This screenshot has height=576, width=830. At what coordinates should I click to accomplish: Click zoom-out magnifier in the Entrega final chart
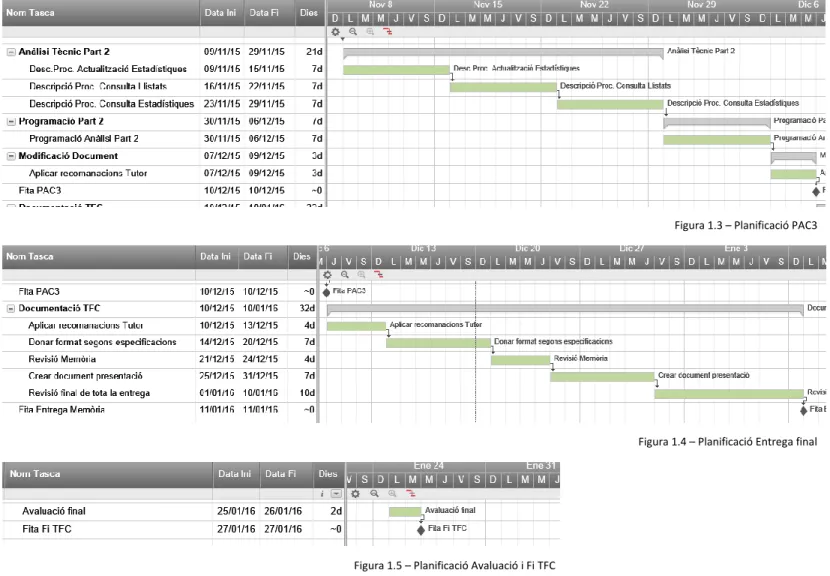click(345, 275)
